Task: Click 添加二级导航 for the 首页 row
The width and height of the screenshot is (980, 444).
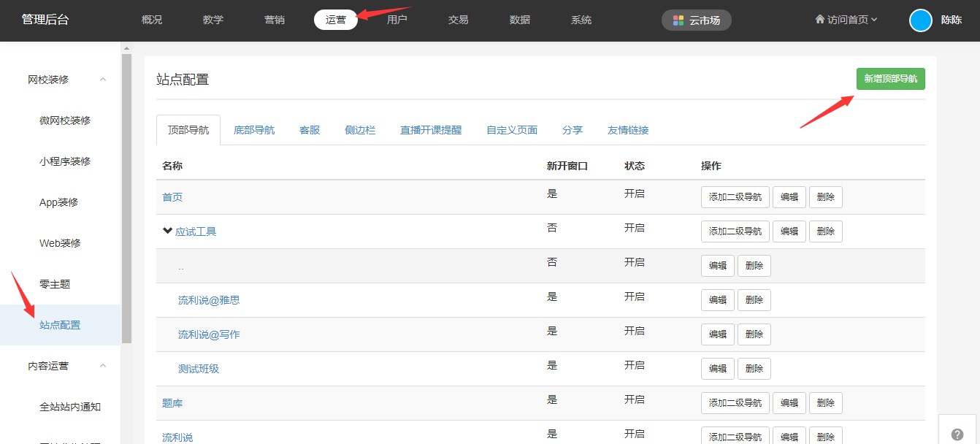Action: tap(735, 197)
